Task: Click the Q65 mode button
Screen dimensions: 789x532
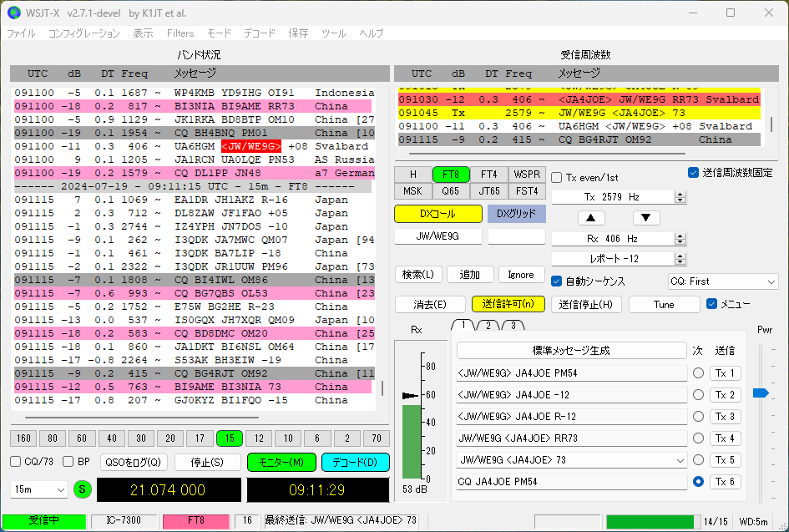Action: pyautogui.click(x=451, y=191)
